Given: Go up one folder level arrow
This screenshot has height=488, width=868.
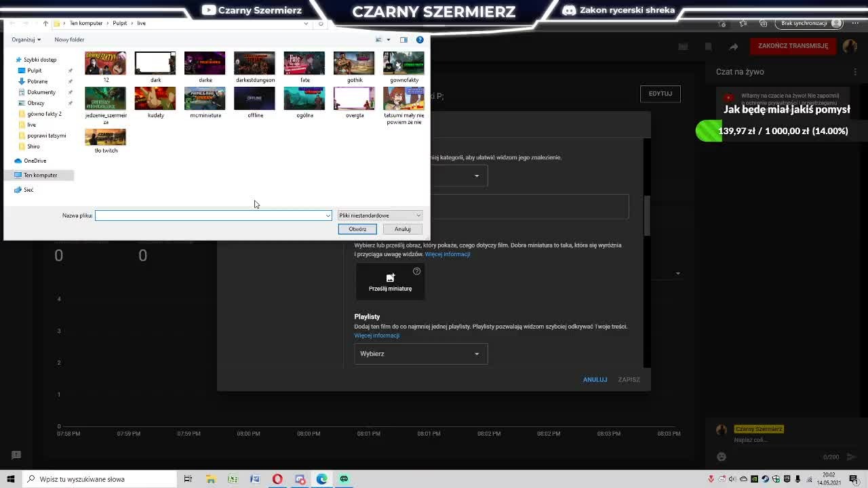Looking at the screenshot, I should tap(45, 23).
